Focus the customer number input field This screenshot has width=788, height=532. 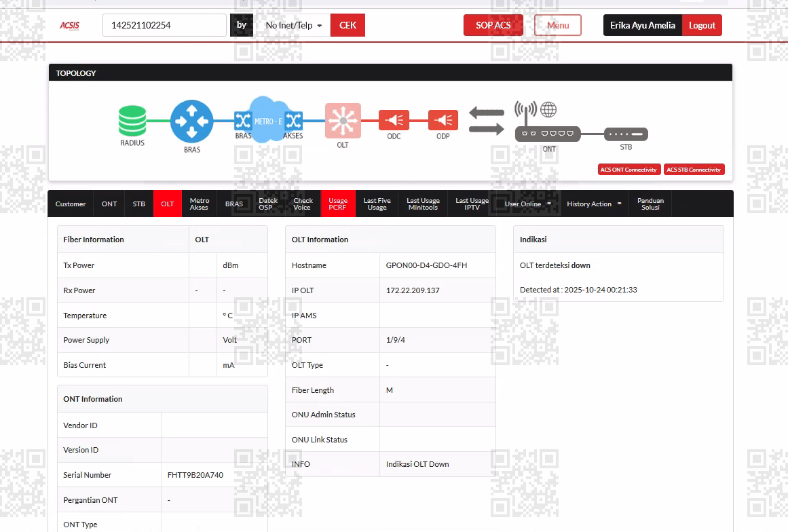coord(164,25)
